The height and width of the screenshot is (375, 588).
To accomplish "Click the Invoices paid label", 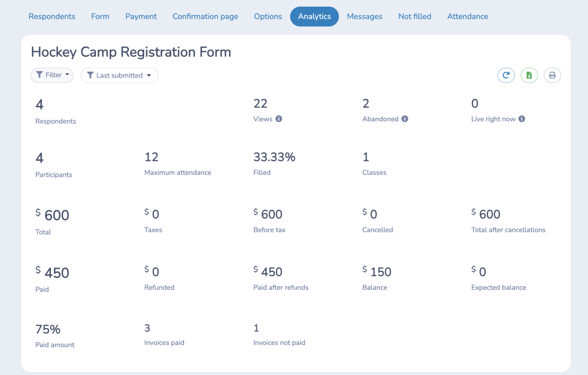I will click(164, 343).
